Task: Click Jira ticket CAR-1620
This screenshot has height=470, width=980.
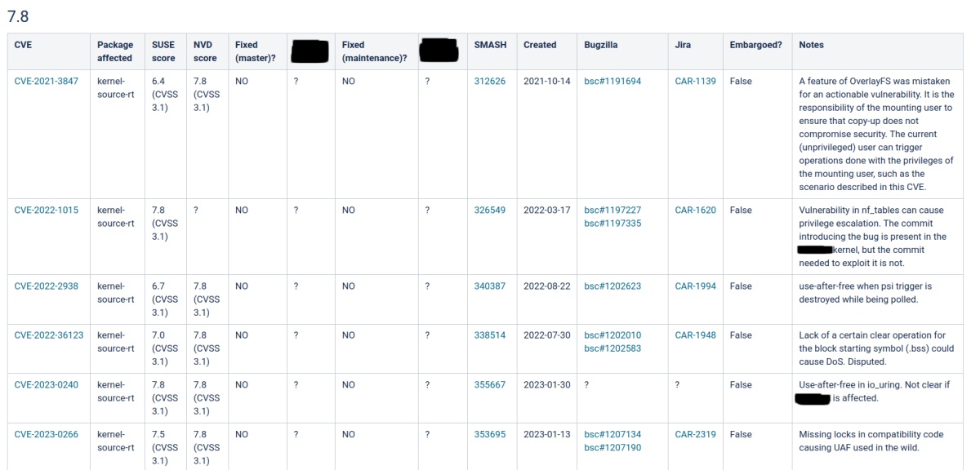Action: 695,211
